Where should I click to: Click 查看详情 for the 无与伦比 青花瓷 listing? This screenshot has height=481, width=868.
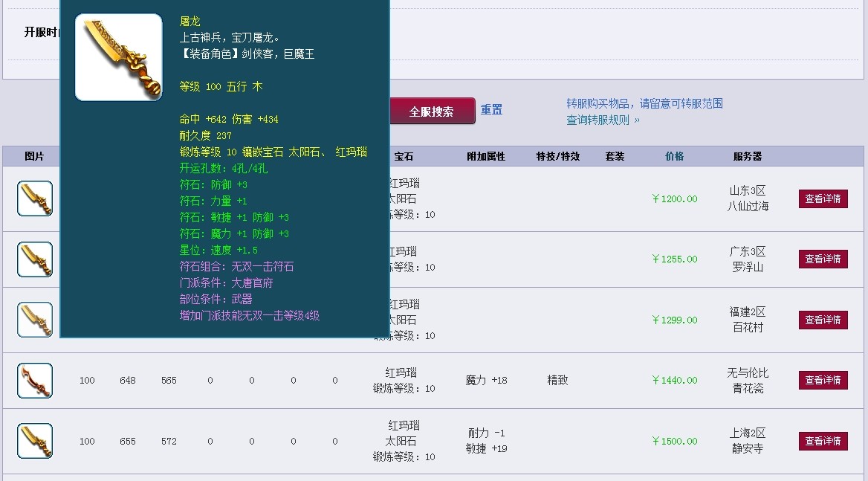point(823,380)
